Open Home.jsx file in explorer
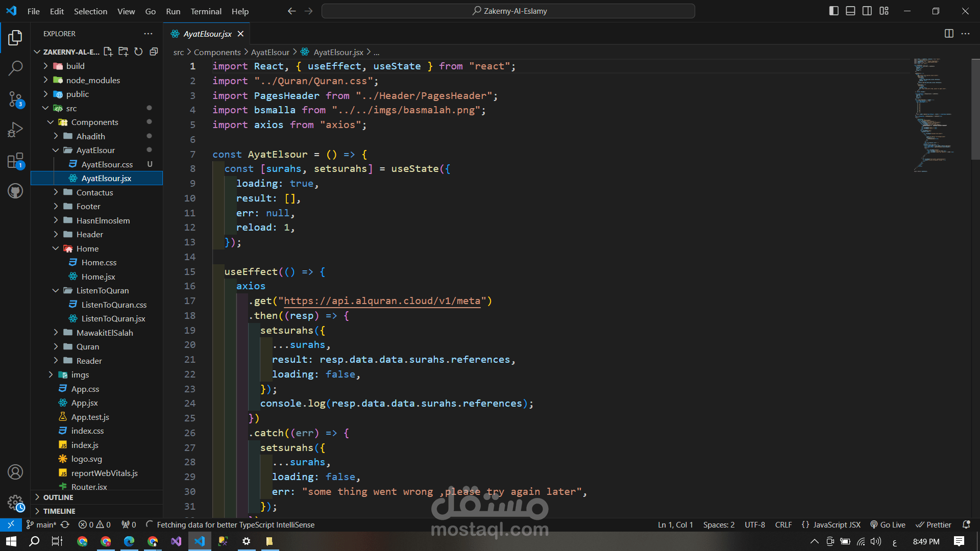The height and width of the screenshot is (551, 980). click(98, 277)
